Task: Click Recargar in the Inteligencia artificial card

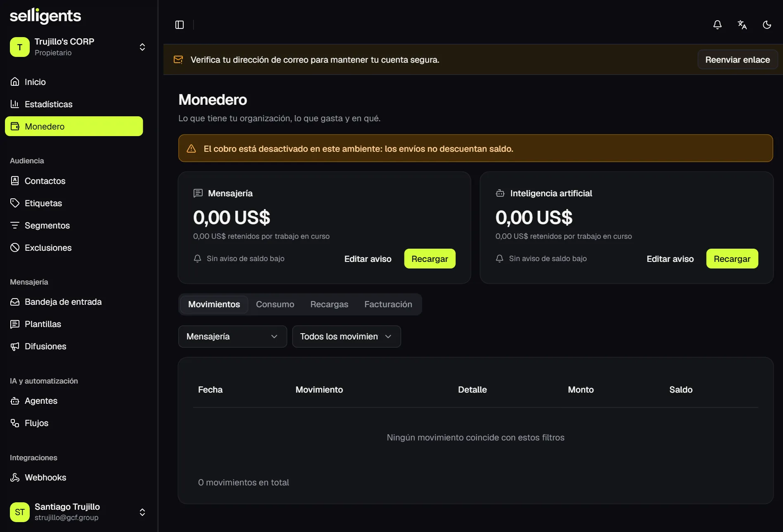Action: pos(732,259)
